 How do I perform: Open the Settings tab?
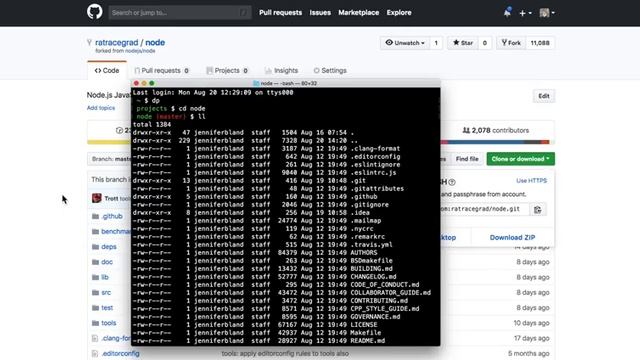(330, 71)
